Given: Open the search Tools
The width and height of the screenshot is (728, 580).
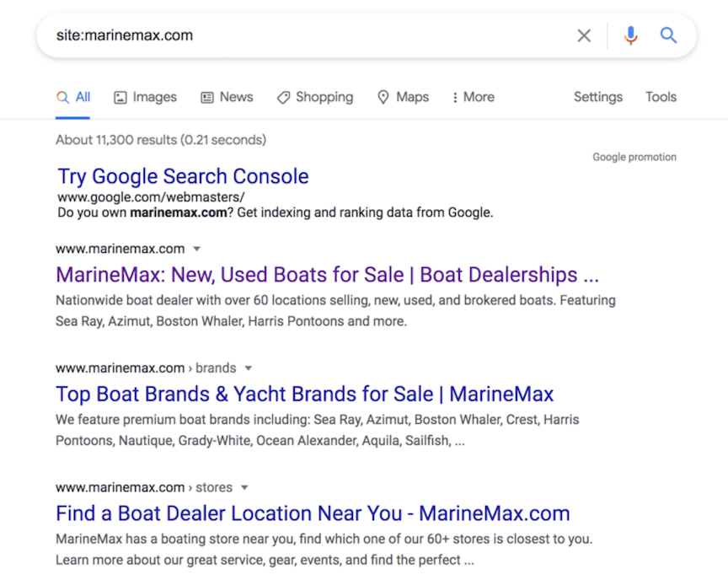Looking at the screenshot, I should 661,97.
